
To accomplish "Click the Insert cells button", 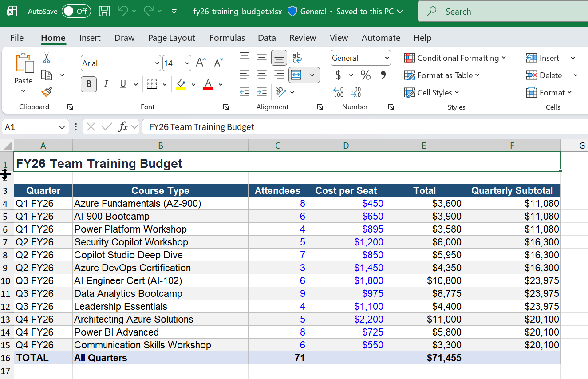I will point(543,58).
